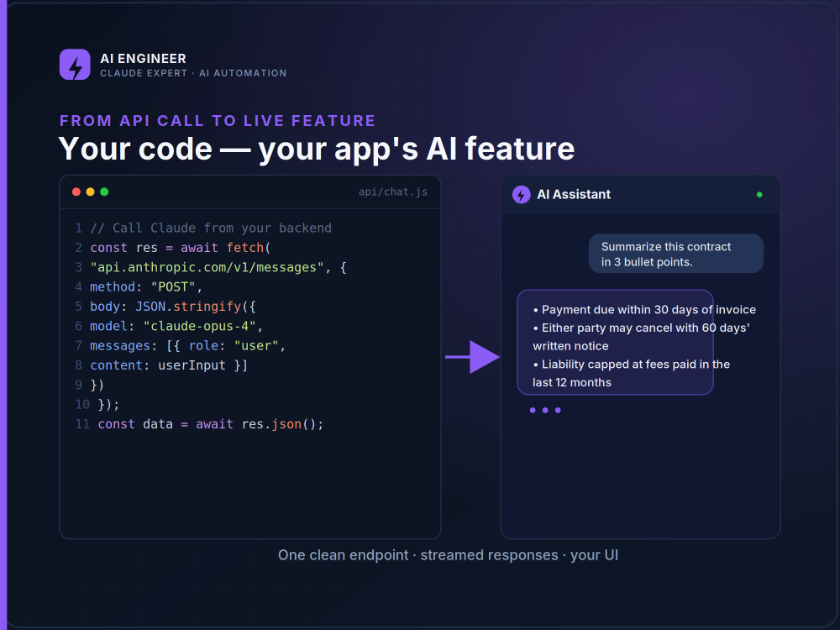Click the model: "claude-opus-4" code line
The image size is (840, 630).
pyautogui.click(x=176, y=326)
